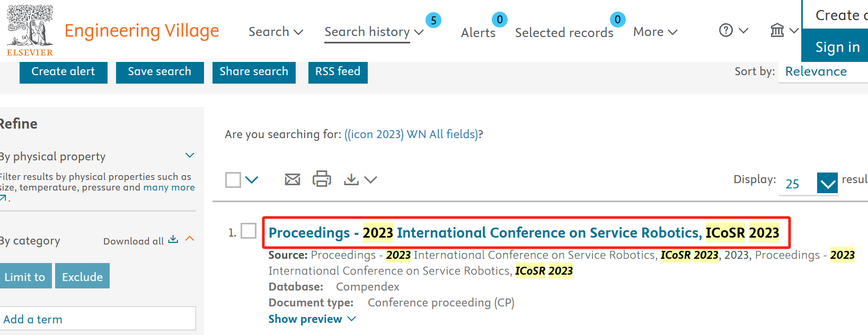Expand Show preview for result 1
868x335 pixels.
coord(312,319)
